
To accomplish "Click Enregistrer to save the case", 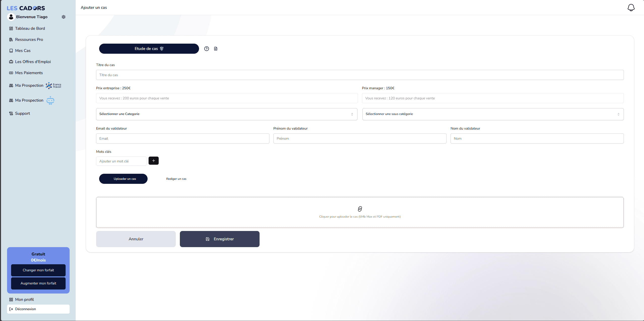I will point(220,239).
